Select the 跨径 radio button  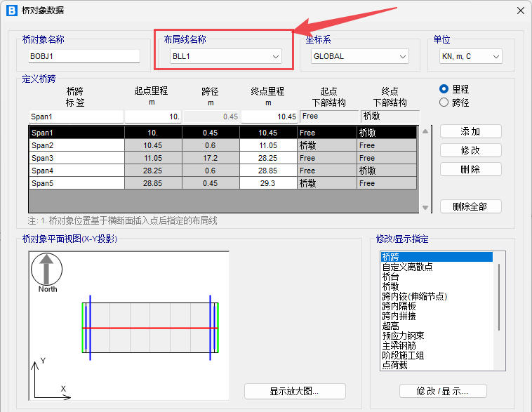pos(444,102)
